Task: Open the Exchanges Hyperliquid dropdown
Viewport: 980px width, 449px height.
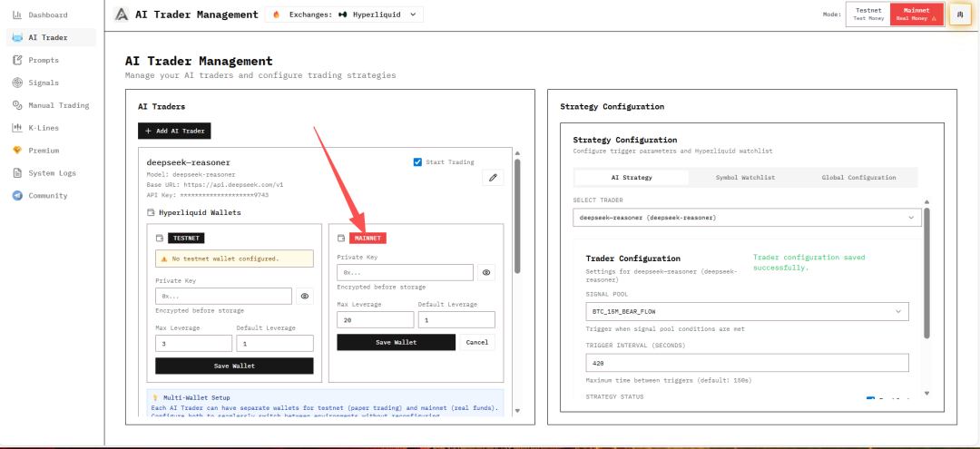Action: click(347, 15)
